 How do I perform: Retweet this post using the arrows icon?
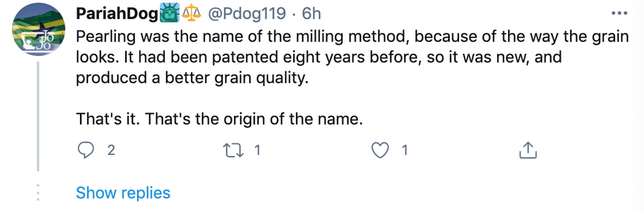pyautogui.click(x=233, y=150)
